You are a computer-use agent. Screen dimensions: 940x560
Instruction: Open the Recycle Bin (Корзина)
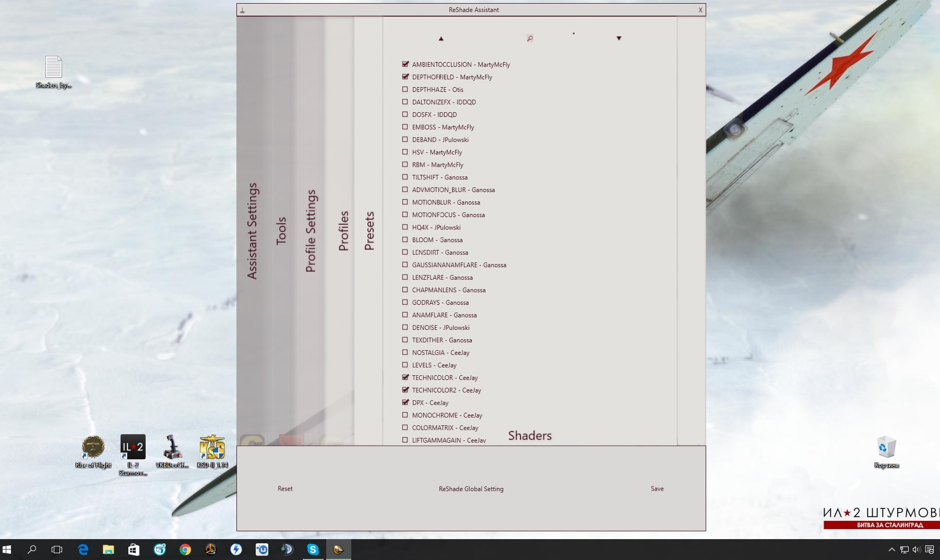click(886, 452)
